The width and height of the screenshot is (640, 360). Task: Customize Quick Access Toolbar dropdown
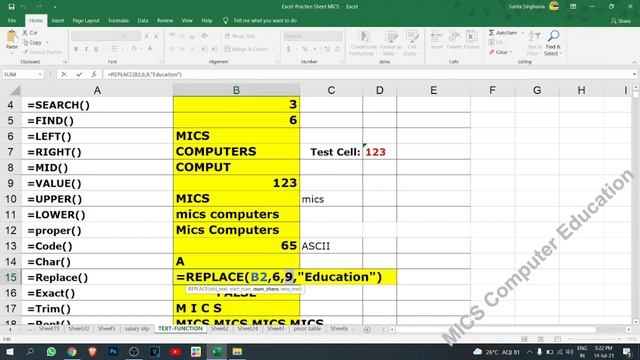(x=55, y=7)
